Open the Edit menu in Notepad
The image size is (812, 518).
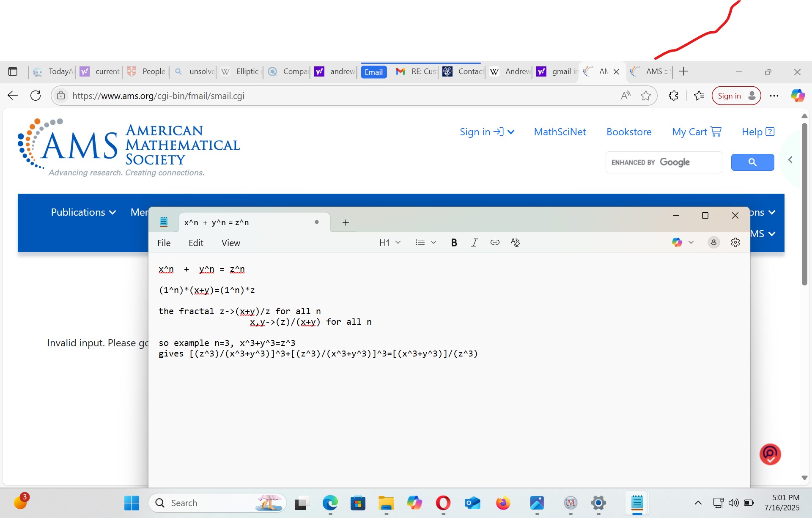click(x=196, y=243)
